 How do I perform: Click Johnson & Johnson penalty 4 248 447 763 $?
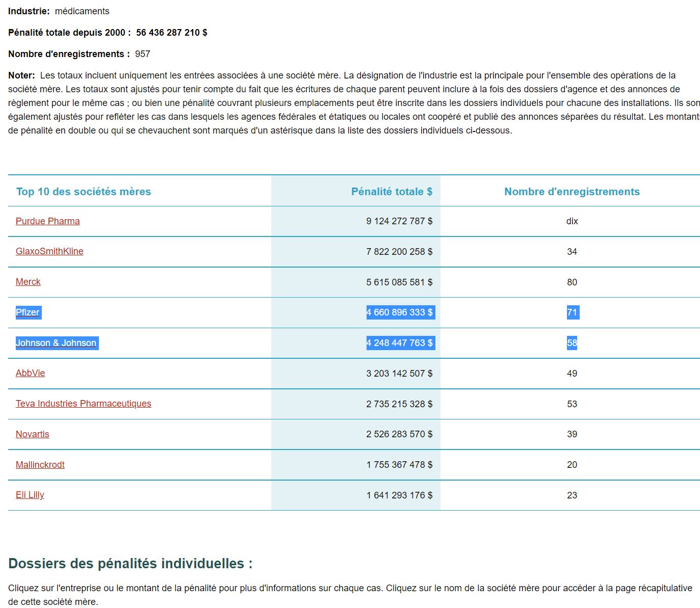(399, 343)
